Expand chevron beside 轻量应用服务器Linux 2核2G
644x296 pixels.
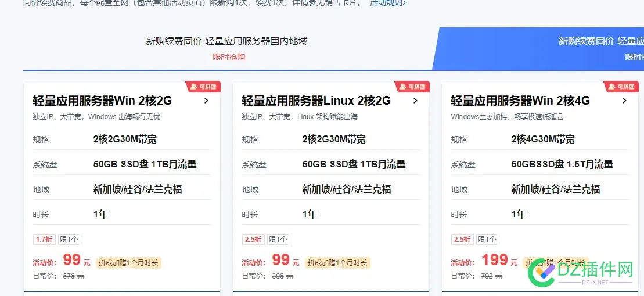415,101
